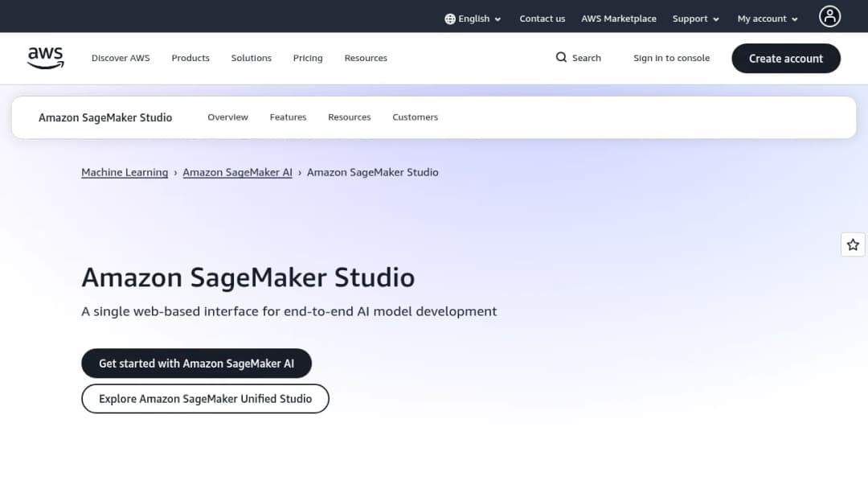Image resolution: width=868 pixels, height=489 pixels.
Task: Open AWS Marketplace link
Action: (x=618, y=18)
